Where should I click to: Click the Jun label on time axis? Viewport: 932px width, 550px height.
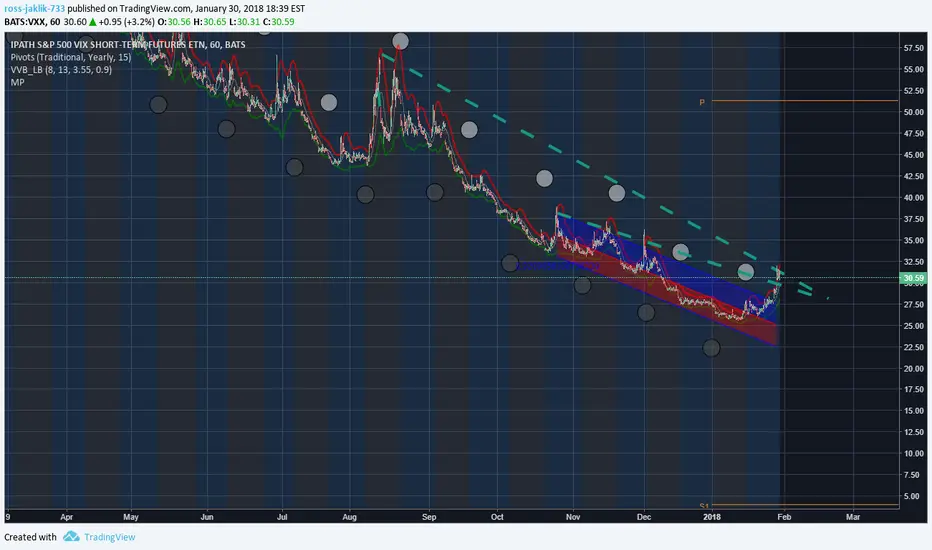tap(207, 517)
